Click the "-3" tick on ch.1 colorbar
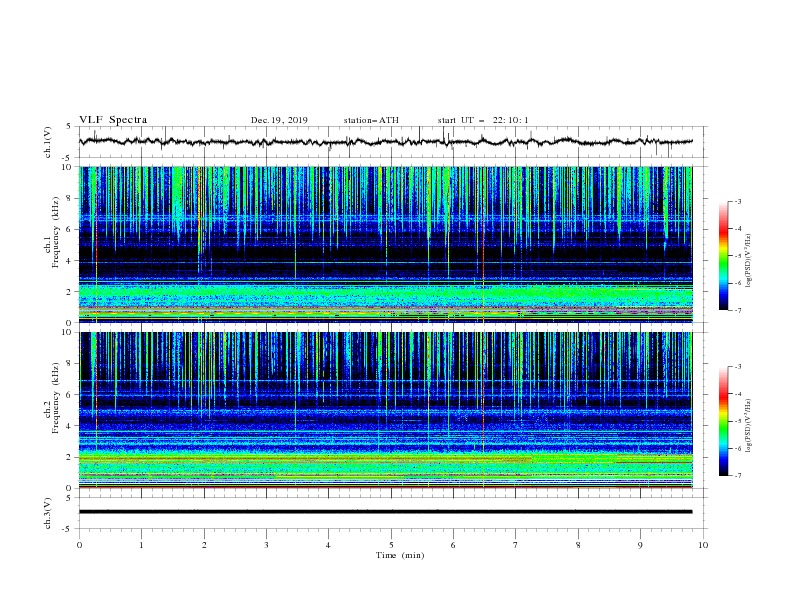 (738, 201)
